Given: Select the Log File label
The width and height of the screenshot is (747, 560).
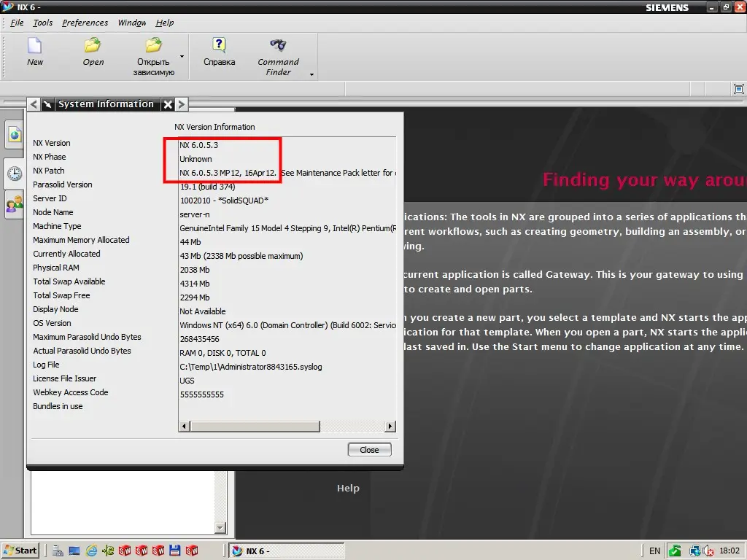Looking at the screenshot, I should tap(46, 365).
